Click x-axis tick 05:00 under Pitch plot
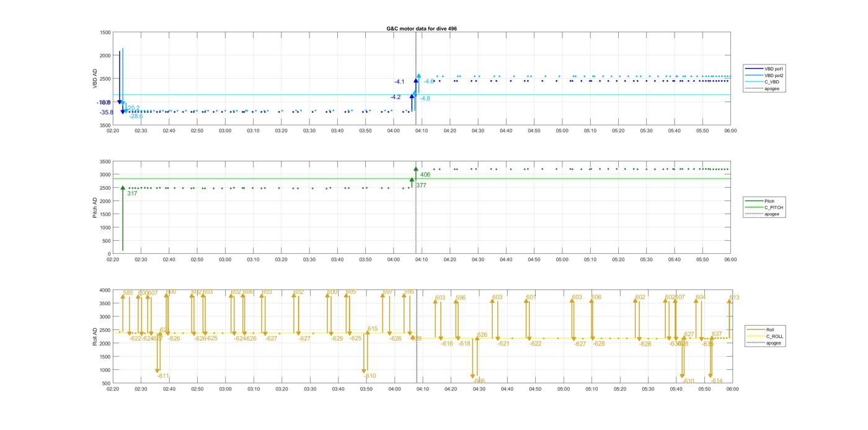868x430 pixels. (562, 260)
